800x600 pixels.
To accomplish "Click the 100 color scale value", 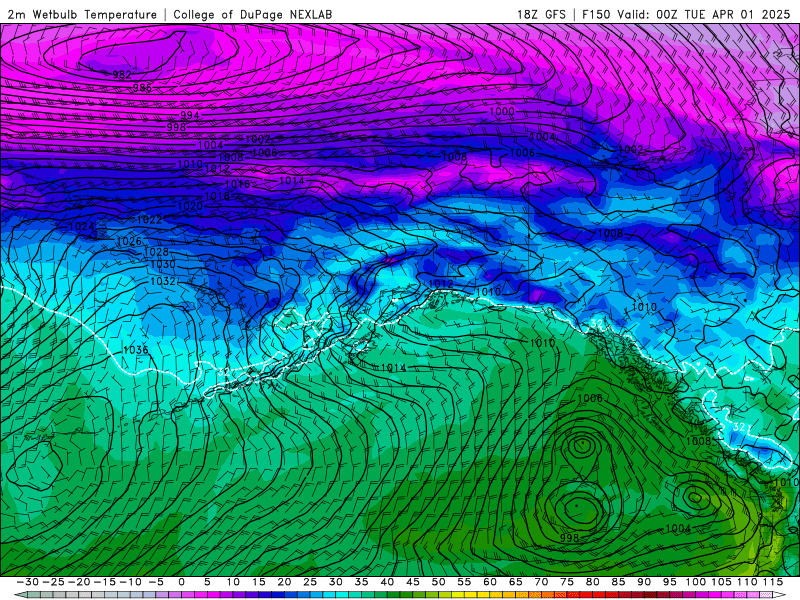I will [695, 582].
